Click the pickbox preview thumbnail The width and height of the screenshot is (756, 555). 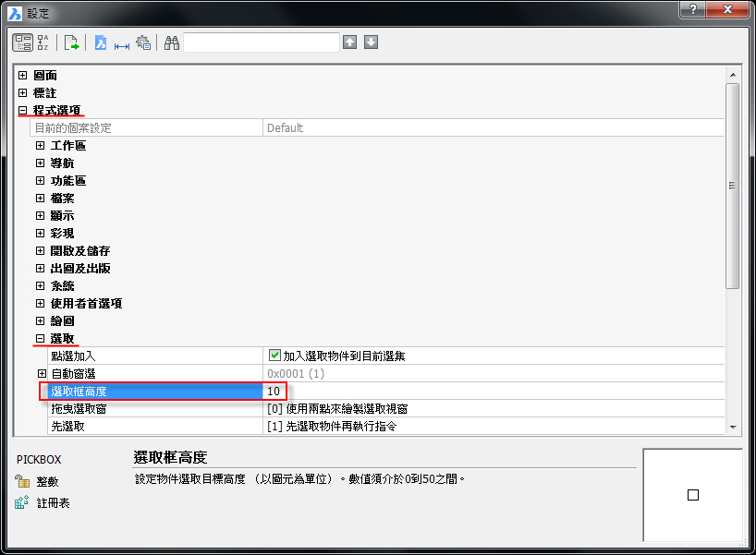tap(693, 495)
